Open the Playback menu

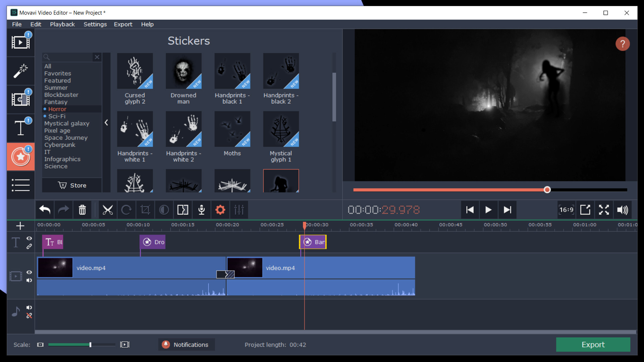[x=62, y=24]
